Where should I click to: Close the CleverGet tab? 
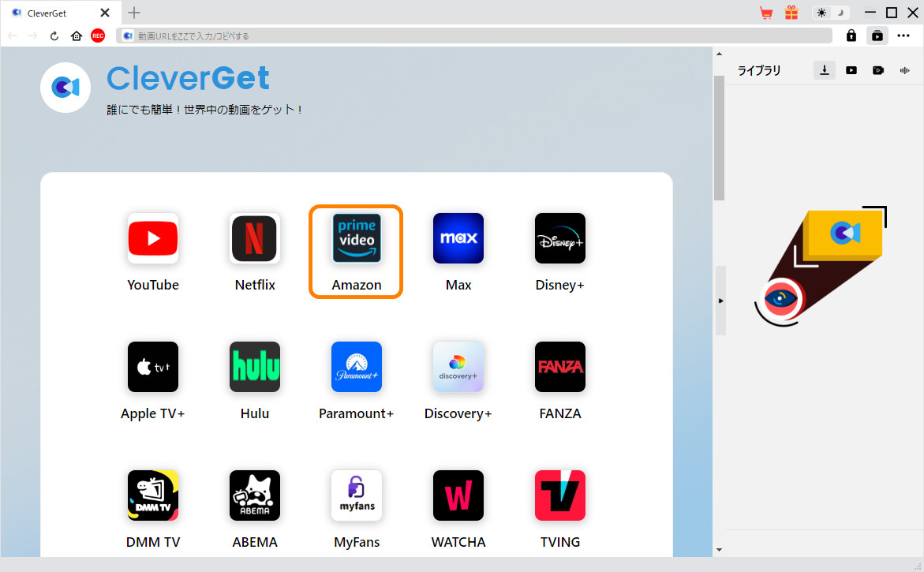(105, 13)
